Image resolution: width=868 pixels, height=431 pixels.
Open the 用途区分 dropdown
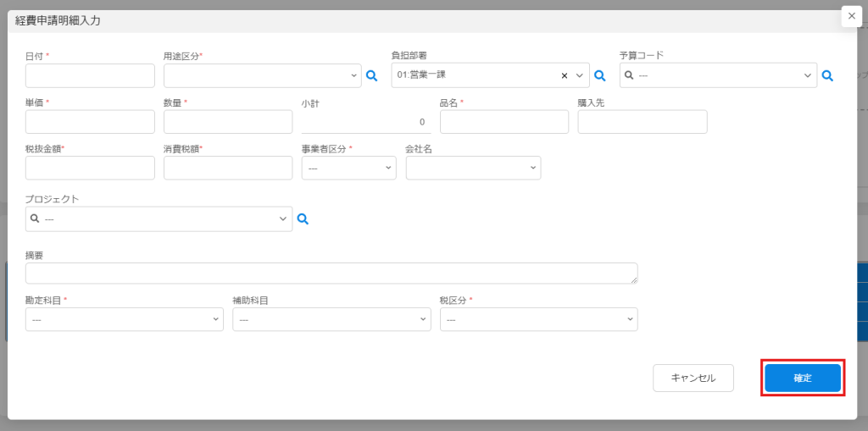[x=263, y=76]
